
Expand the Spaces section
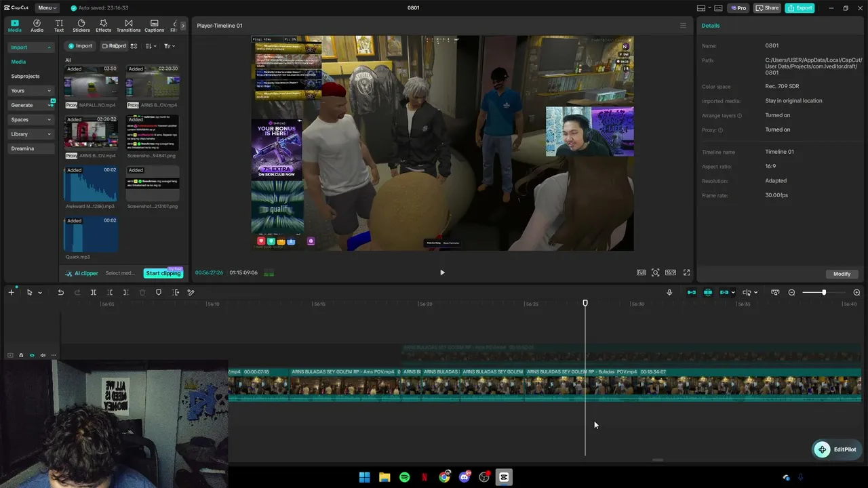click(x=31, y=120)
